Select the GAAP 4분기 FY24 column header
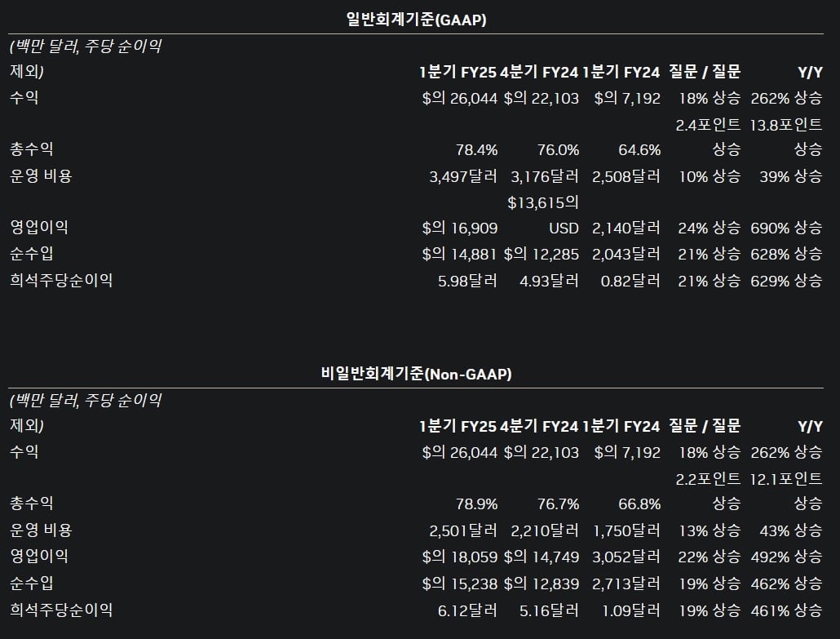 pyautogui.click(x=539, y=72)
